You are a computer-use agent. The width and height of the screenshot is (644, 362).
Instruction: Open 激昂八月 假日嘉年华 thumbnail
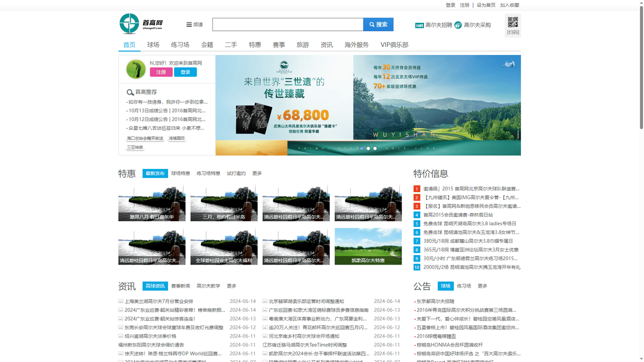tap(152, 203)
